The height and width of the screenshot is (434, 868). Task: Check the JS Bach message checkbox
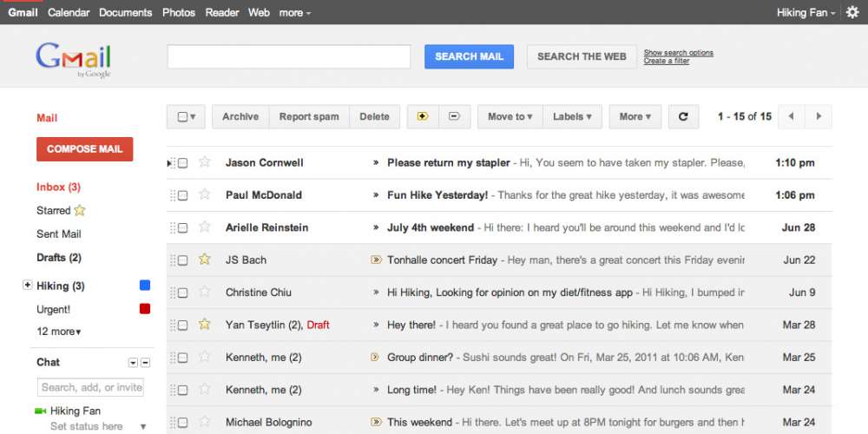182,260
